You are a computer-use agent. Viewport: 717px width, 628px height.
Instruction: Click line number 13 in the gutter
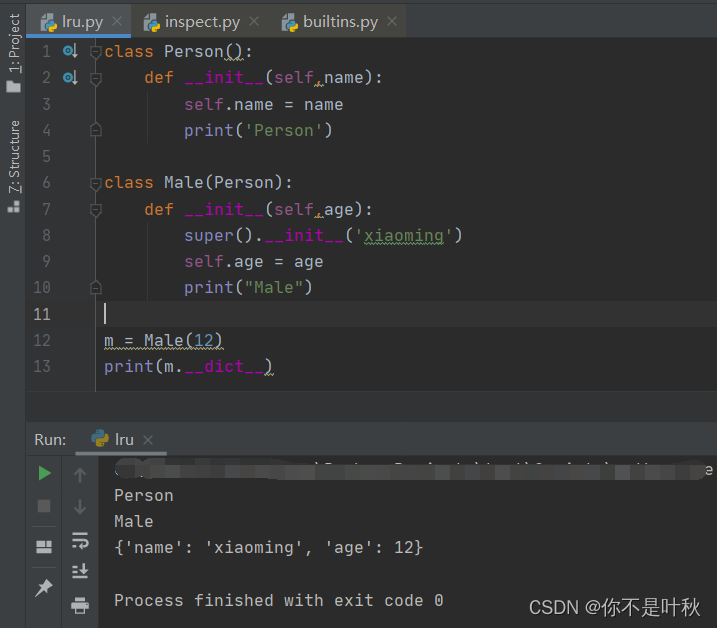click(x=42, y=366)
